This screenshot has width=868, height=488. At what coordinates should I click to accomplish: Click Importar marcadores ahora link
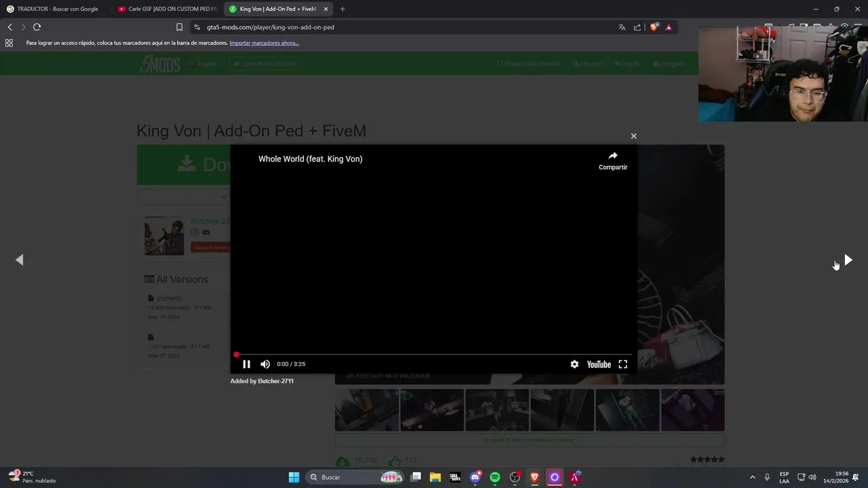(264, 43)
